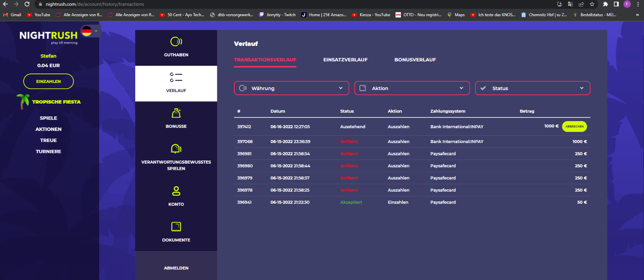Click the browser reload icon
Image resolution: width=644 pixels, height=280 pixels.
click(27, 4)
